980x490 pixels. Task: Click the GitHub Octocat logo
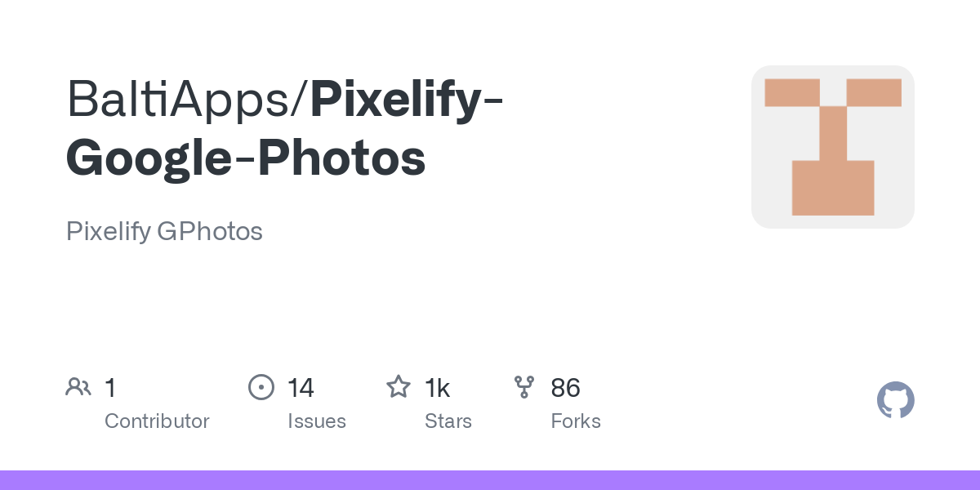pos(895,401)
